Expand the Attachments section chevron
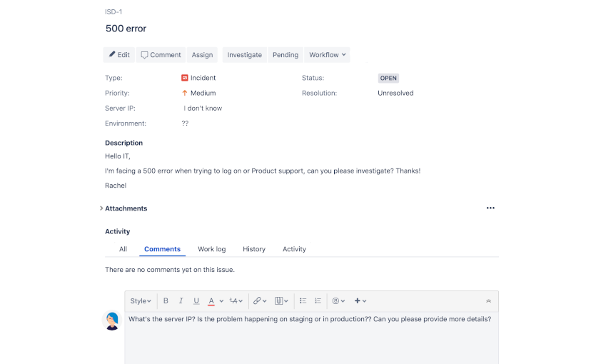This screenshot has width=591, height=364. (101, 208)
